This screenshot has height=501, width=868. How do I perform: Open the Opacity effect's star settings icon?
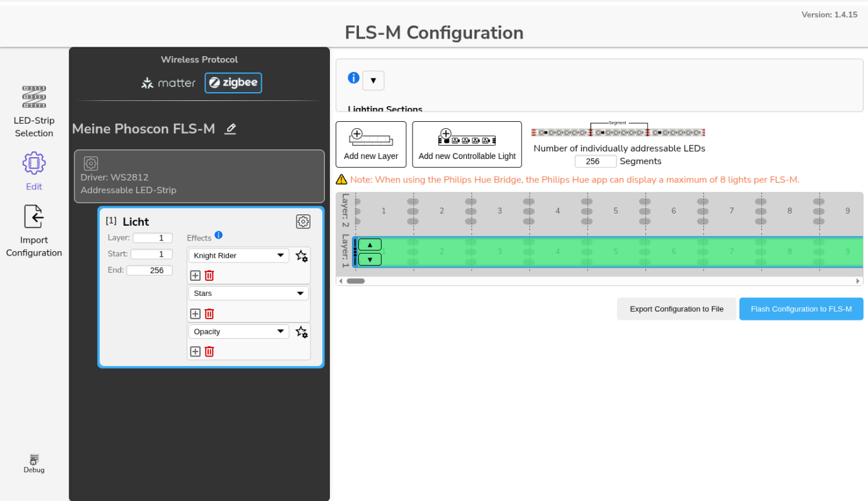point(301,332)
